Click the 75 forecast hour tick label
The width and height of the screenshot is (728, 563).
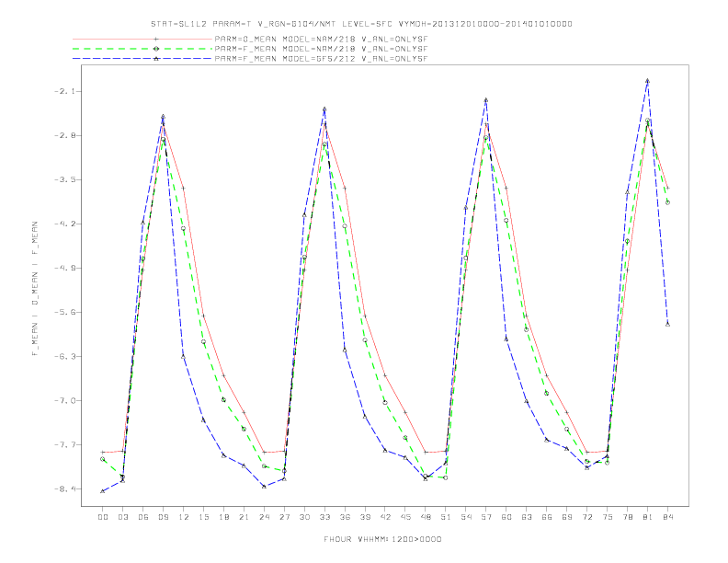pyautogui.click(x=608, y=517)
